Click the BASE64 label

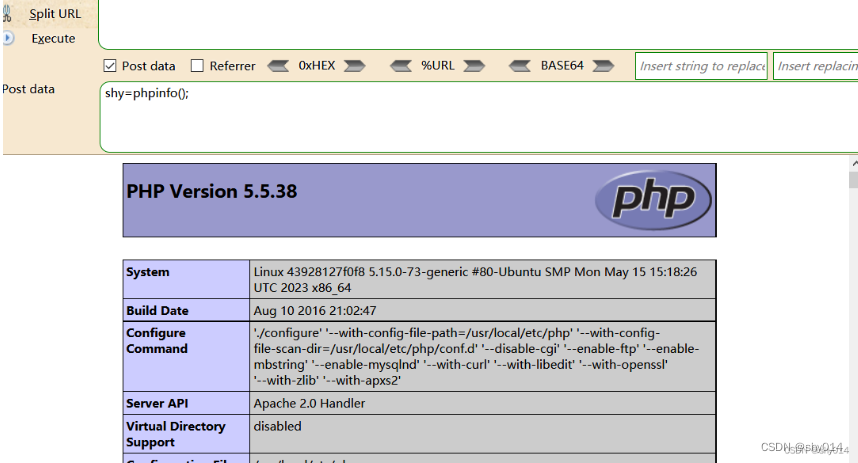tap(562, 66)
